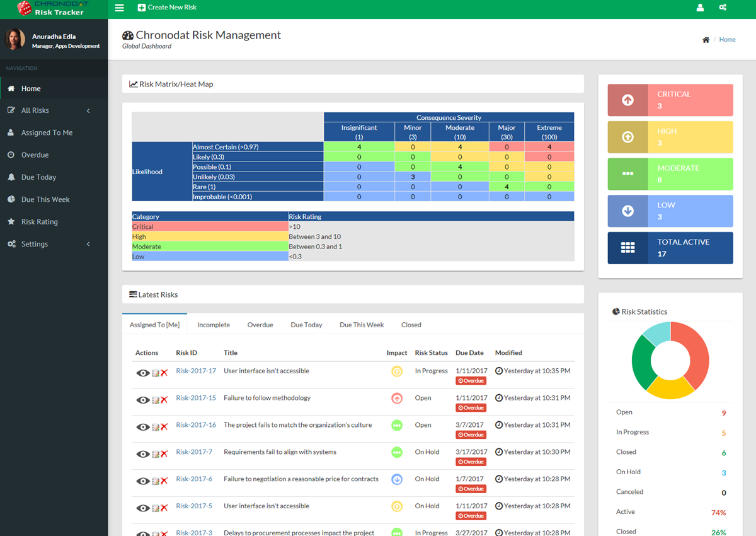The height and width of the screenshot is (536, 756).
Task: Edit Risk-2017-5 with its notepad icon
Action: click(x=156, y=509)
